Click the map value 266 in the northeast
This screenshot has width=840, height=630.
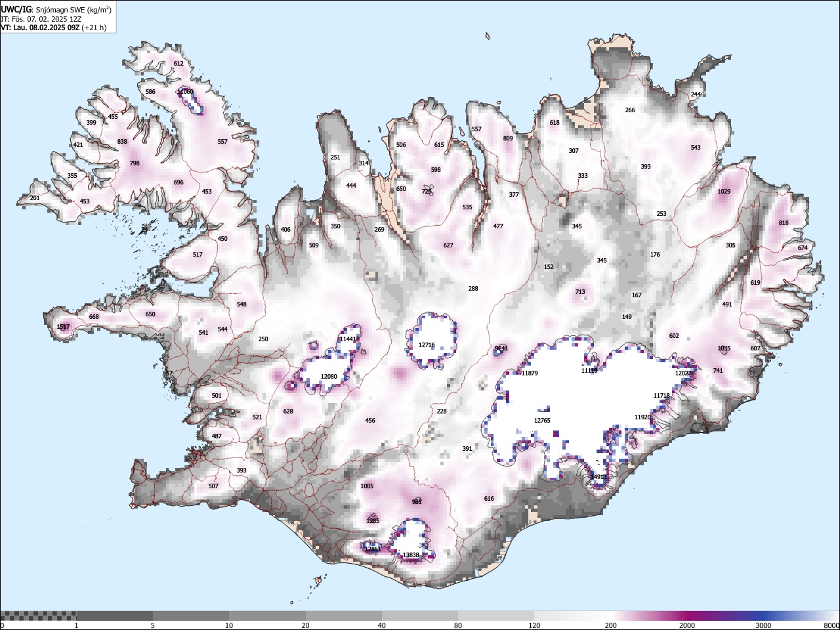pos(630,110)
